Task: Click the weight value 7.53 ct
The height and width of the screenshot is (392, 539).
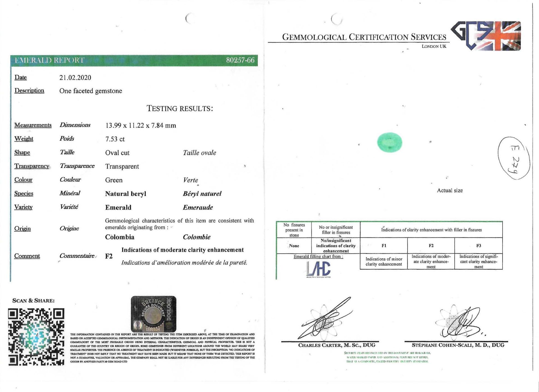Action: (x=115, y=139)
